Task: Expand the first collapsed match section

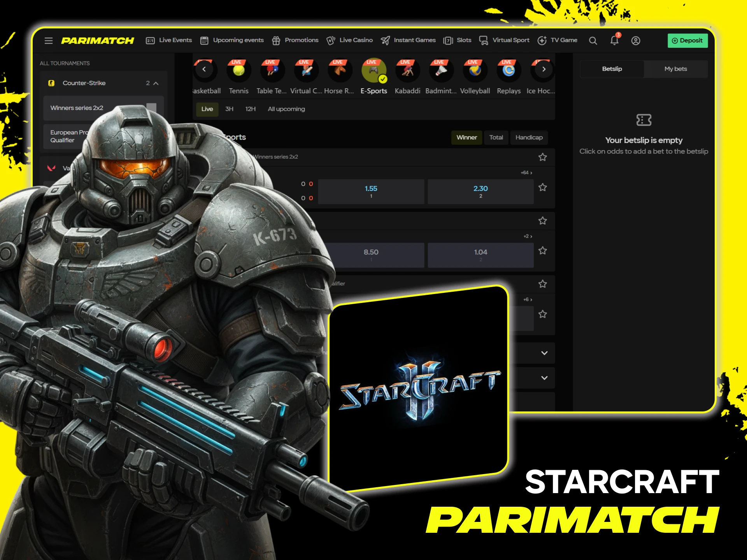Action: 544,353
